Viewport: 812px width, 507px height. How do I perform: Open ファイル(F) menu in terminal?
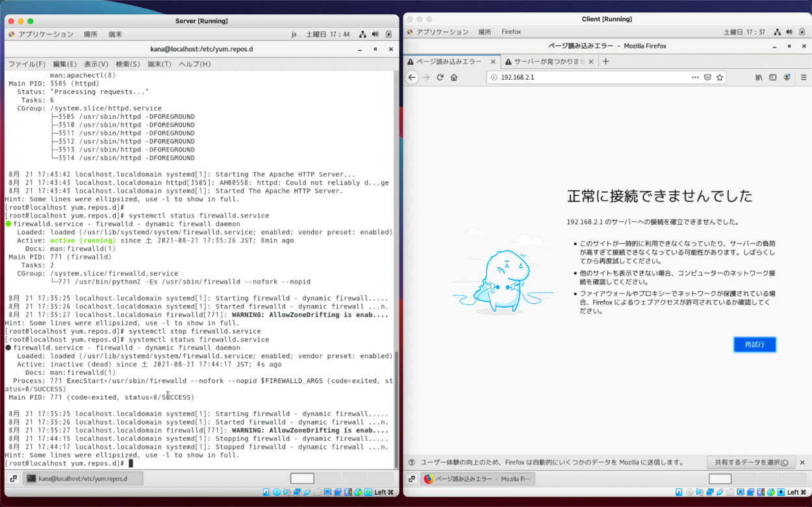[27, 64]
